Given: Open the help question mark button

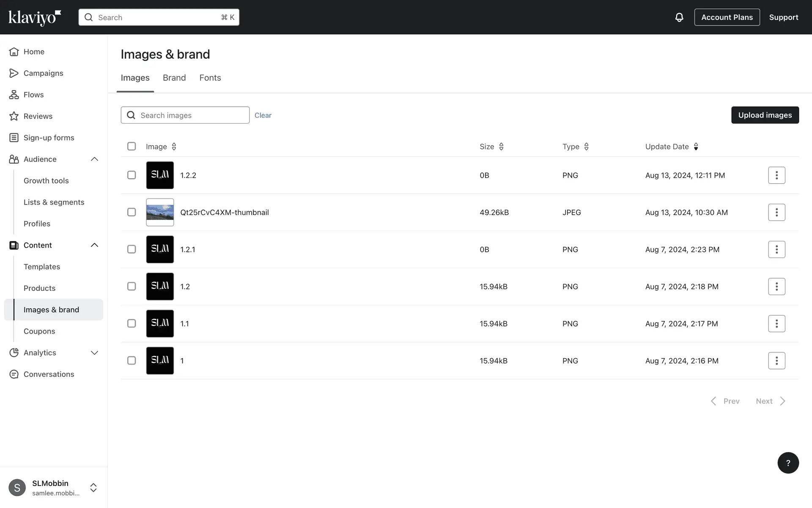Looking at the screenshot, I should coord(788,463).
